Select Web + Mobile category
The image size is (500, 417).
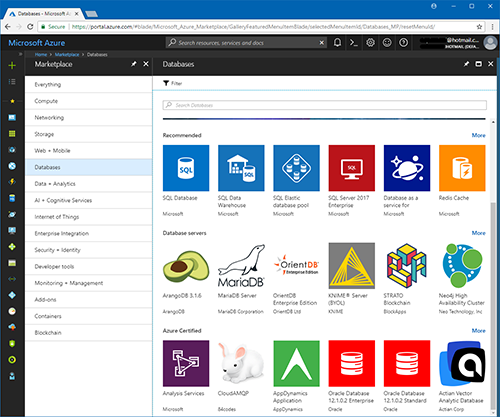click(89, 151)
